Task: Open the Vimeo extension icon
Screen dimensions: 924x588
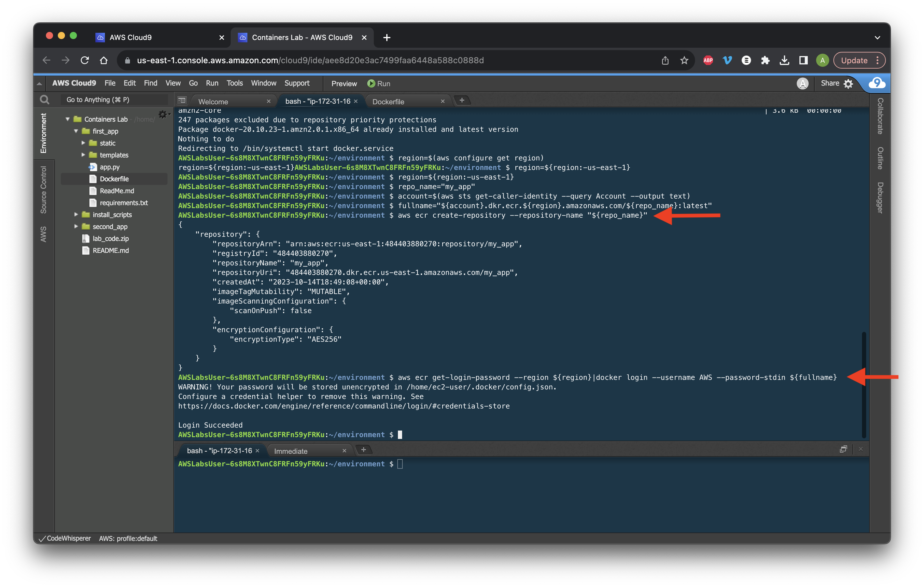Action: point(727,60)
